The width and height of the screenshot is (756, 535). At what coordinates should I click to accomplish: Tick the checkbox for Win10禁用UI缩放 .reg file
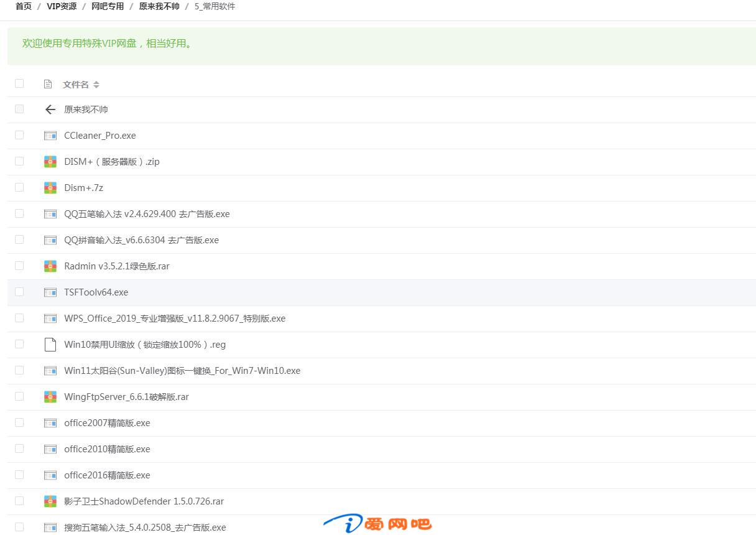19,344
